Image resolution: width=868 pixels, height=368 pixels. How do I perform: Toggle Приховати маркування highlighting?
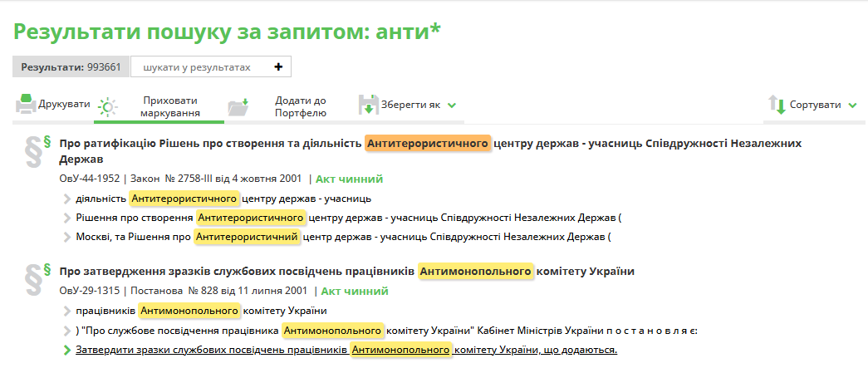(x=169, y=106)
